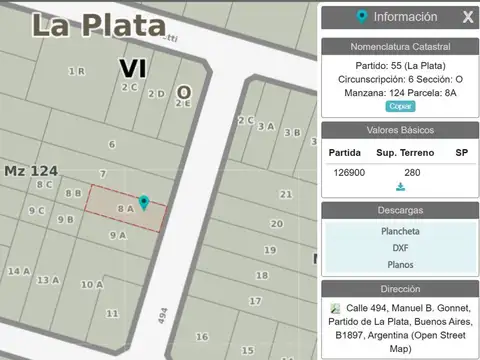Click the Mz 124 block label
This screenshot has width=480, height=360.
click(31, 171)
